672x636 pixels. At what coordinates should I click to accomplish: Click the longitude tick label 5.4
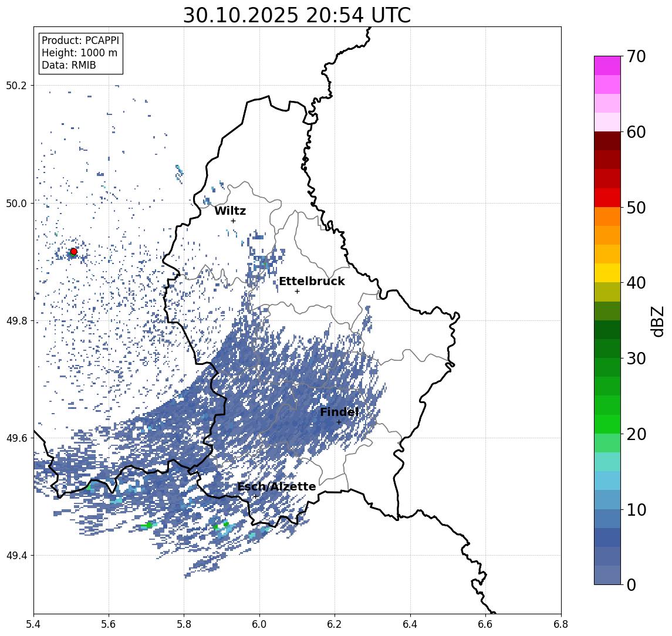(x=34, y=624)
